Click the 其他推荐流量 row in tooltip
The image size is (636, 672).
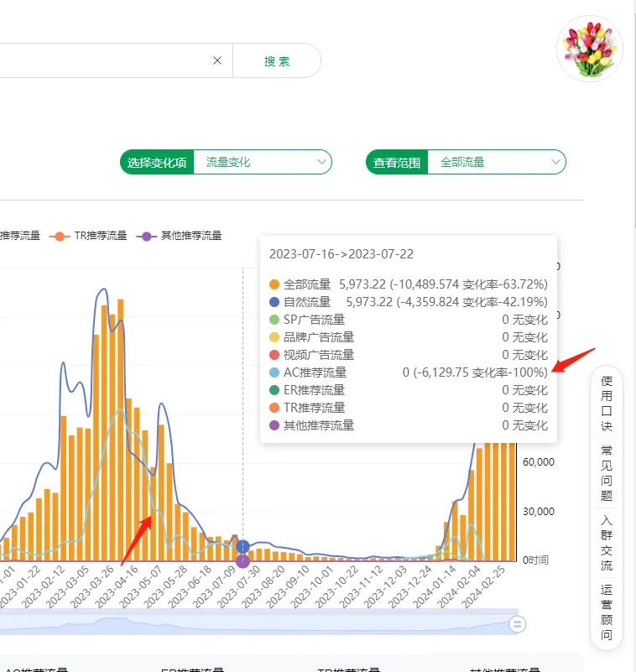pos(409,425)
